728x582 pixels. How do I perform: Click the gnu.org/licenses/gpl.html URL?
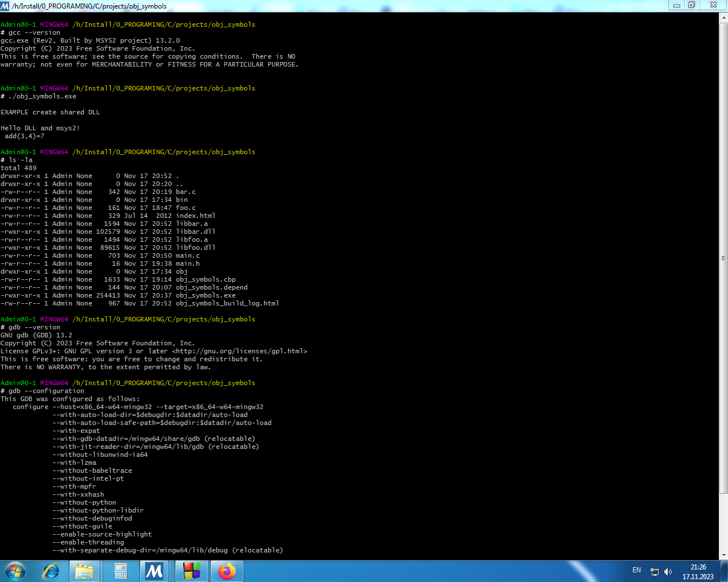240,351
